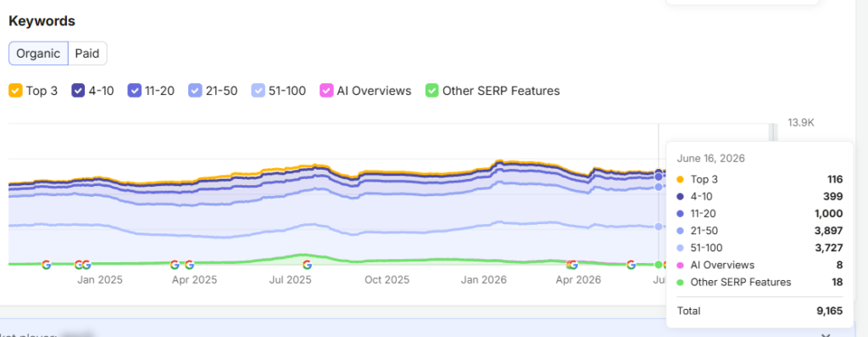Viewport: 868px width, 337px height.
Task: Click the 51-100 data point on hover line
Action: pos(659,226)
